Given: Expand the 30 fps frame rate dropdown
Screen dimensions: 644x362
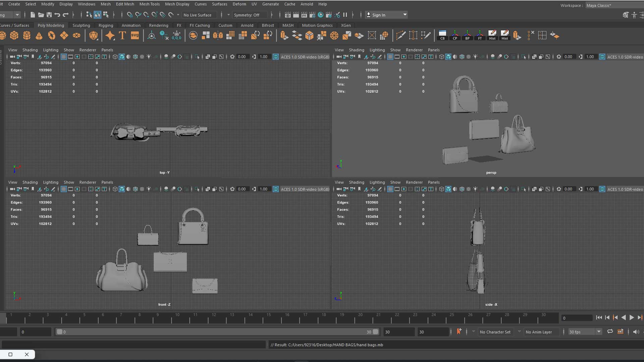Looking at the screenshot, I should pyautogui.click(x=598, y=332).
